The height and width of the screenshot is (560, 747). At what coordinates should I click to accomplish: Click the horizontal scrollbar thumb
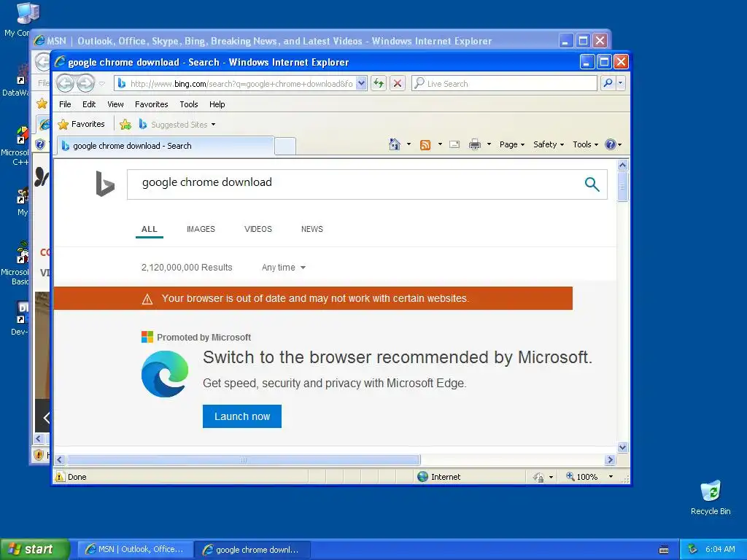coord(243,459)
